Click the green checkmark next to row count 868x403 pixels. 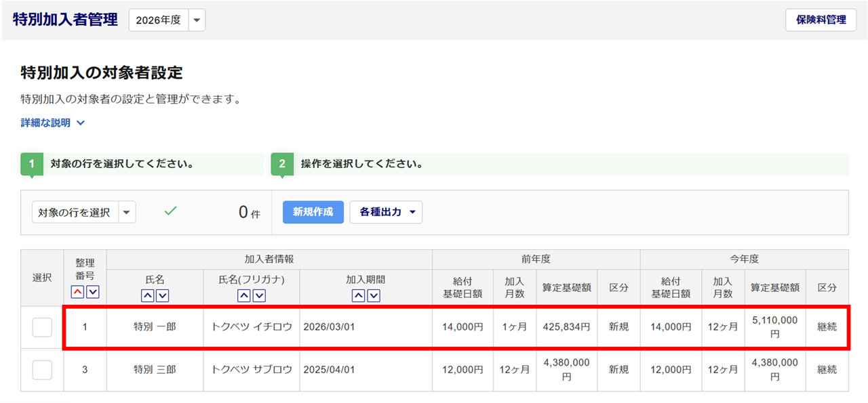tap(171, 211)
